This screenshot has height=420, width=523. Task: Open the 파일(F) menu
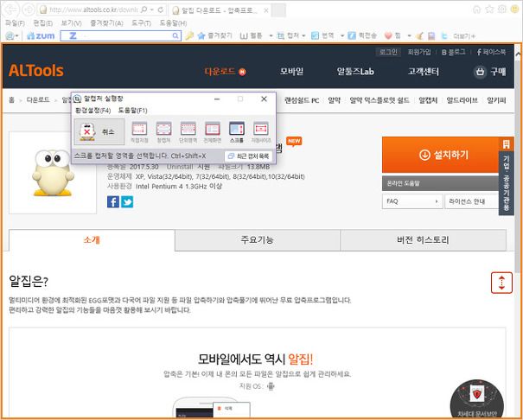coord(15,23)
